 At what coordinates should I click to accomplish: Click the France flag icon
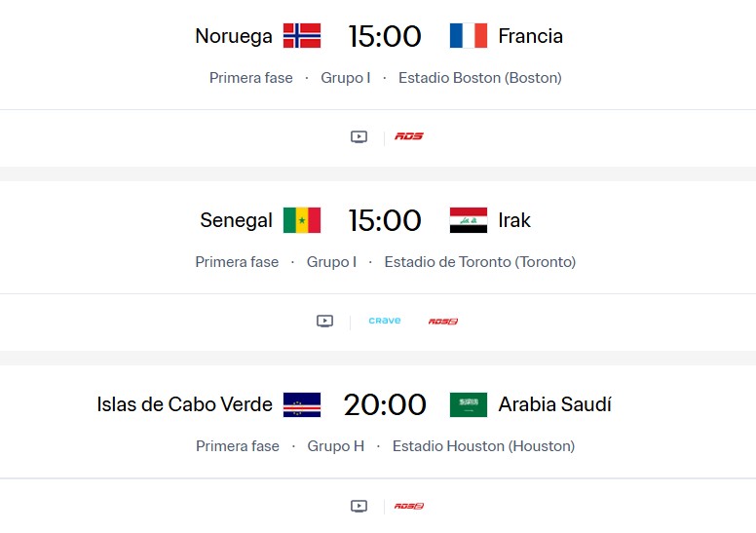(x=468, y=36)
